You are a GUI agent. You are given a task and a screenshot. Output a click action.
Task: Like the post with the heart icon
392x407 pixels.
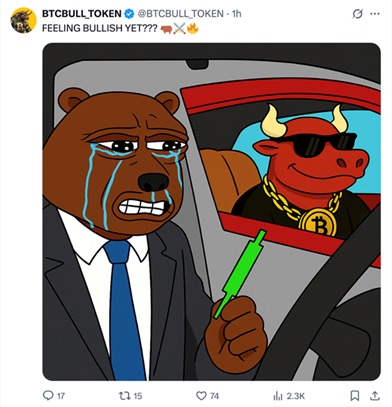201,396
